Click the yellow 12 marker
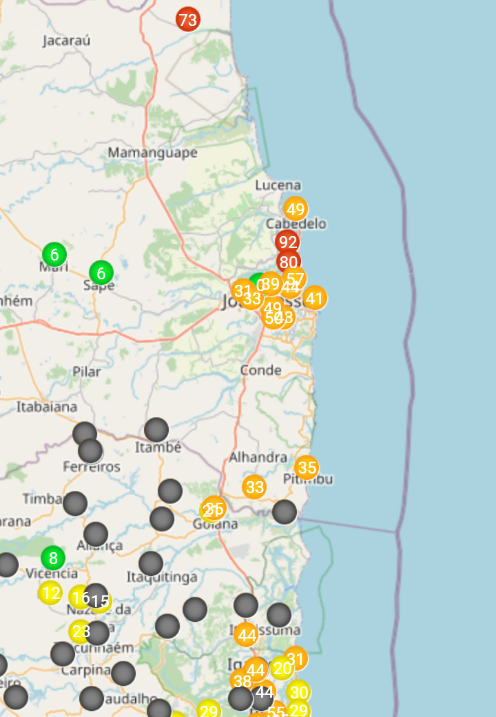This screenshot has height=717, width=496. (50, 593)
